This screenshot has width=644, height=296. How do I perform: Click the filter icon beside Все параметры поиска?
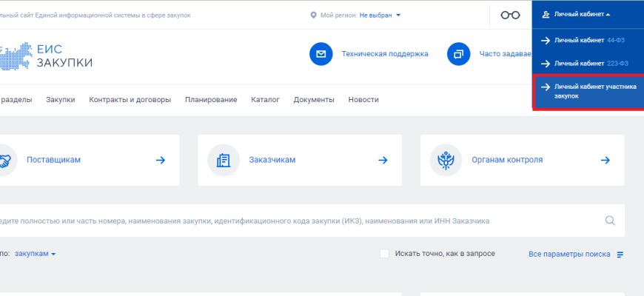(x=620, y=255)
